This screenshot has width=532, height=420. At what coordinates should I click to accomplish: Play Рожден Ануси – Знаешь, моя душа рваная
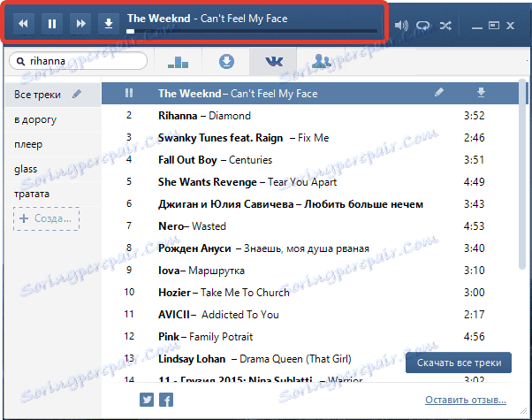tap(310, 248)
